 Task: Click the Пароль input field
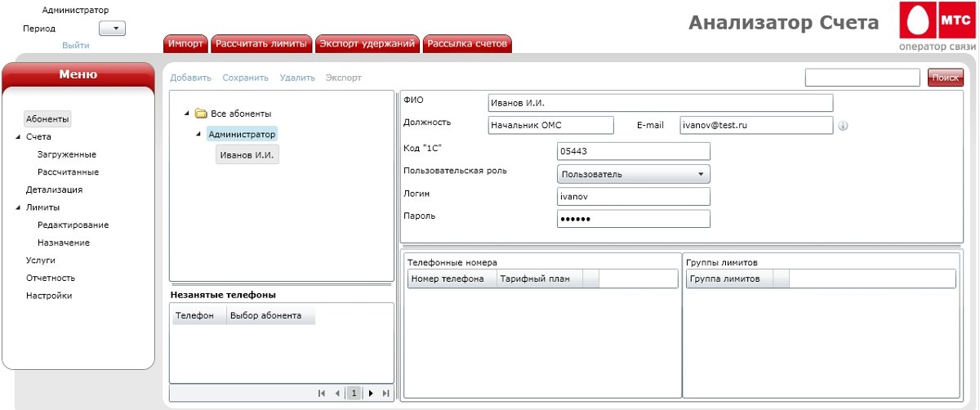(634, 219)
